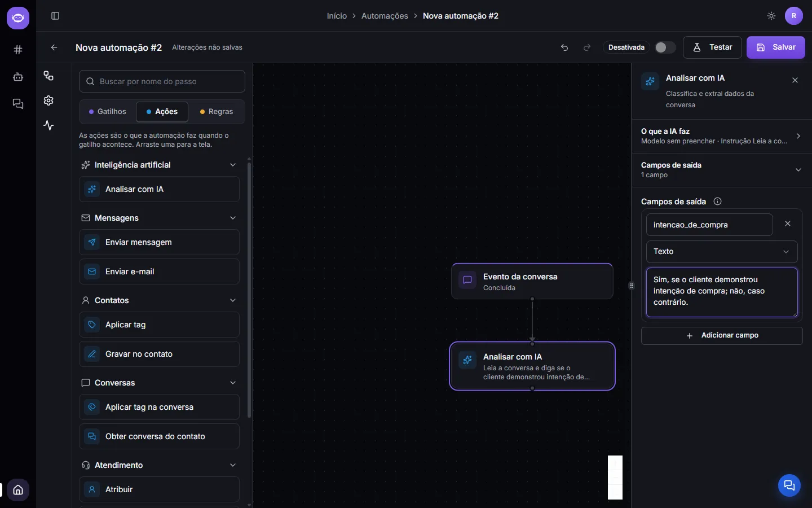812x508 pixels.
Task: Go back using the arrow next to Nova automação #2
Action: click(54, 47)
